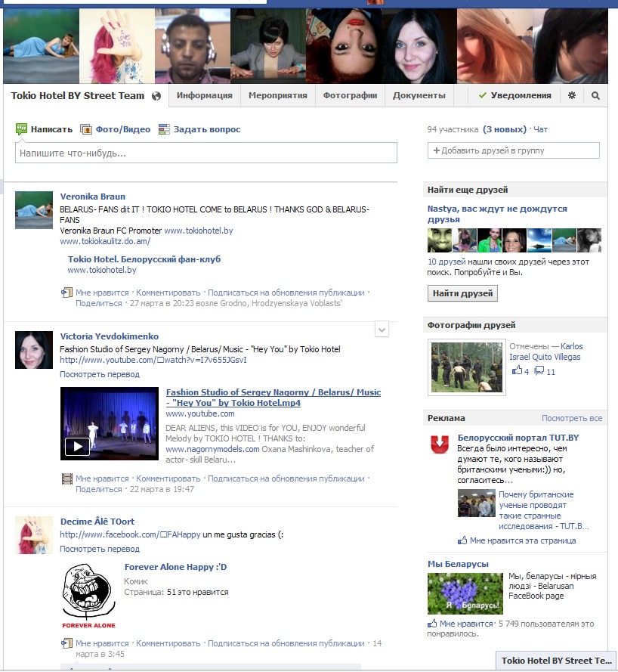This screenshot has height=672, width=618.
Task: Click the TUT.BY red logo icon
Action: coord(440,444)
